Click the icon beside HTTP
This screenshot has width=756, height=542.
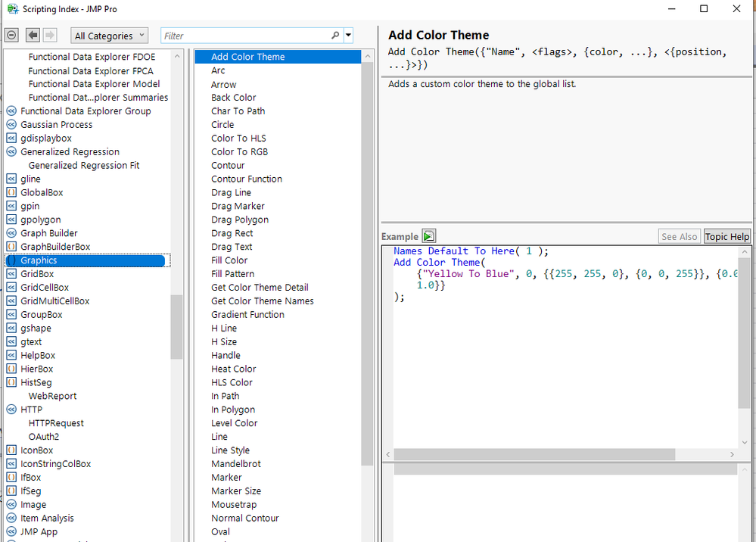click(x=11, y=410)
